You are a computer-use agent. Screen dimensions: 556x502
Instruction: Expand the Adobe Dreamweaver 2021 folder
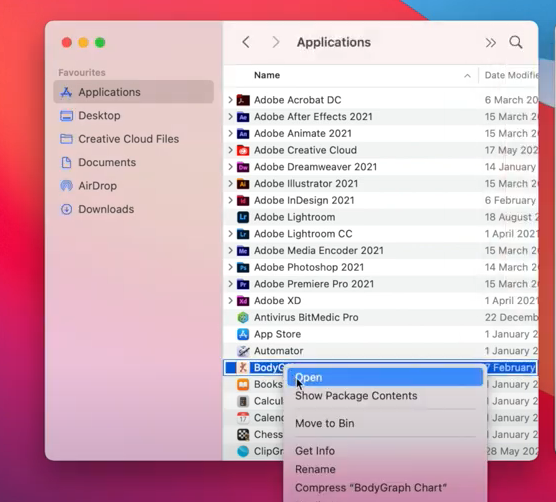coord(230,167)
